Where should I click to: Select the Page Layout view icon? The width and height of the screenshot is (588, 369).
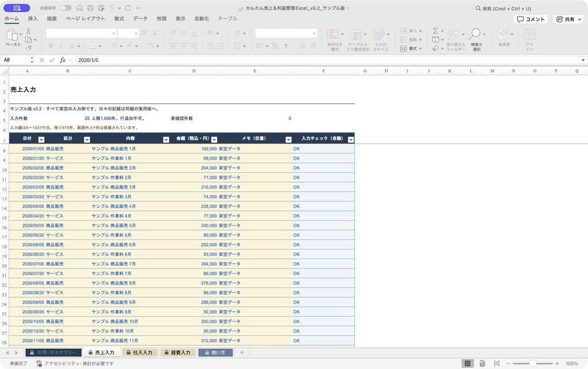482,363
